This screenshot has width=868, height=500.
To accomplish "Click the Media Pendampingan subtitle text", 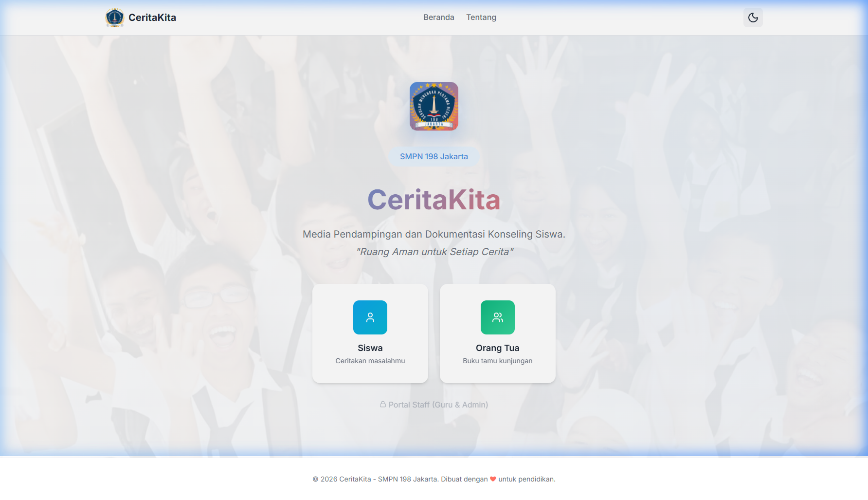I will click(434, 234).
